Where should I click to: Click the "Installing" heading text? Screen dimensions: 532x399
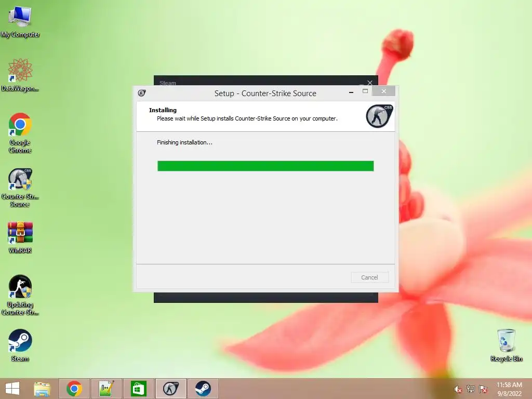(163, 110)
